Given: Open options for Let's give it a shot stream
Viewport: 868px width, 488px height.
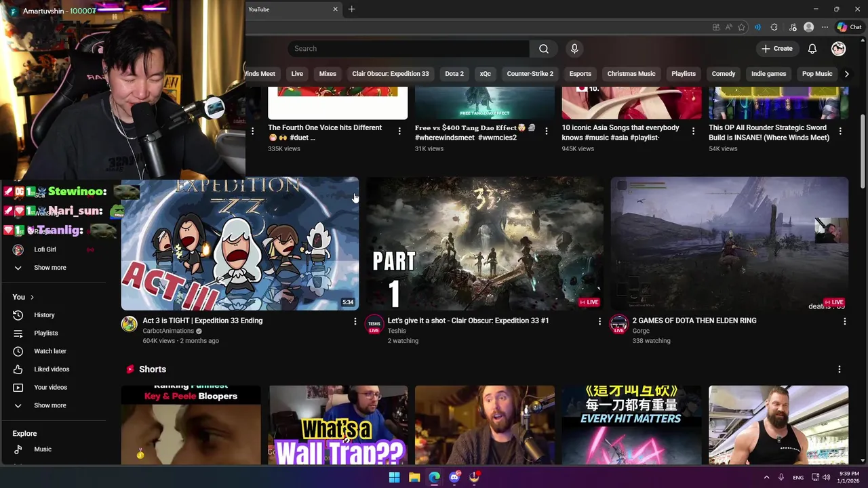Looking at the screenshot, I should pos(599,321).
